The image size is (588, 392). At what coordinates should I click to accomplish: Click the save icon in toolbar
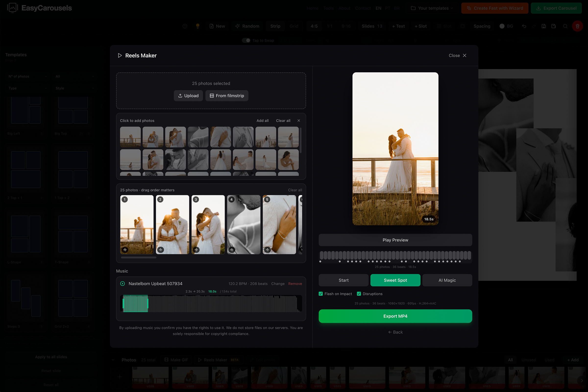coord(543,26)
